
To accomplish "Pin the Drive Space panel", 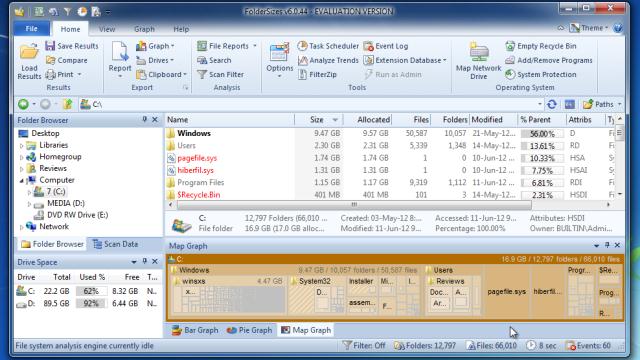I will tap(144, 262).
